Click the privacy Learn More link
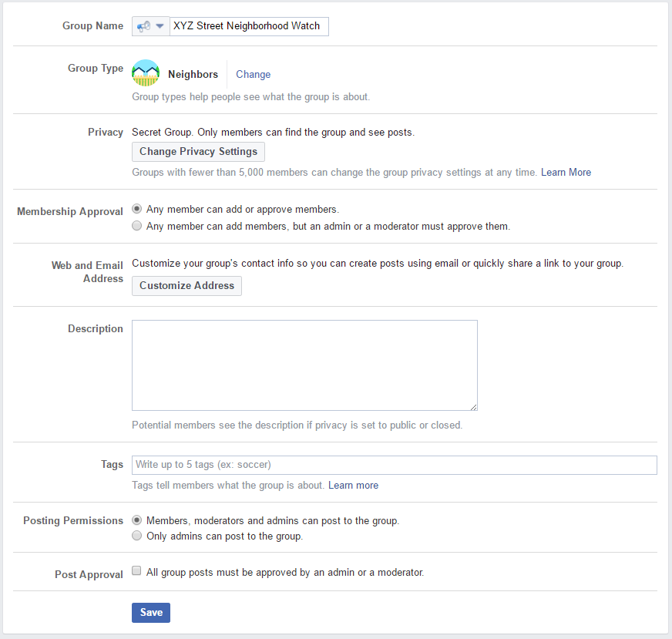 566,173
